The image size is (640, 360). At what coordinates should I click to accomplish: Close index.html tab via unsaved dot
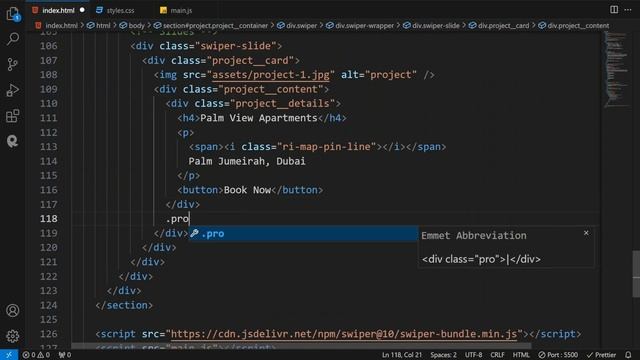(82, 10)
